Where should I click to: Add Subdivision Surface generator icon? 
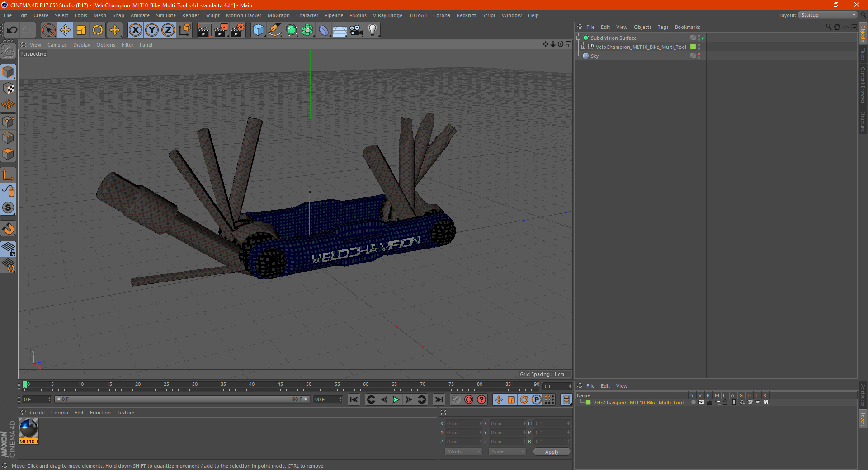[x=292, y=30]
